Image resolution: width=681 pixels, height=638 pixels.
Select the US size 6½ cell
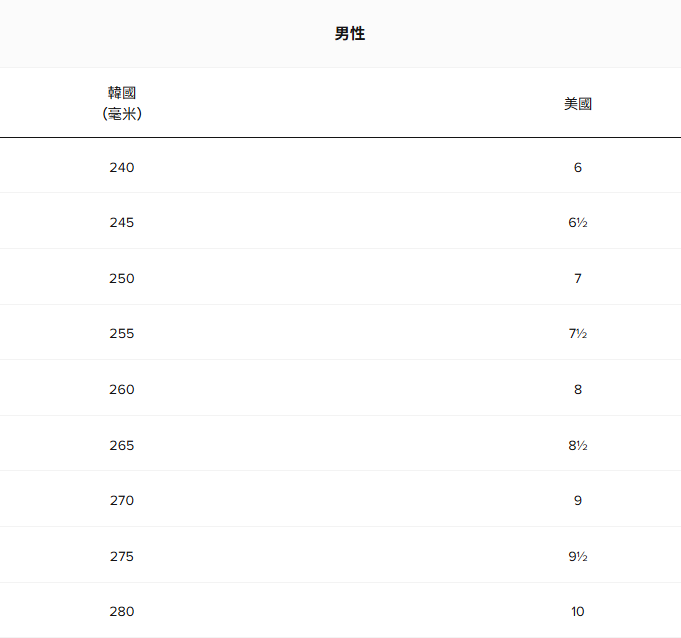[x=577, y=222]
